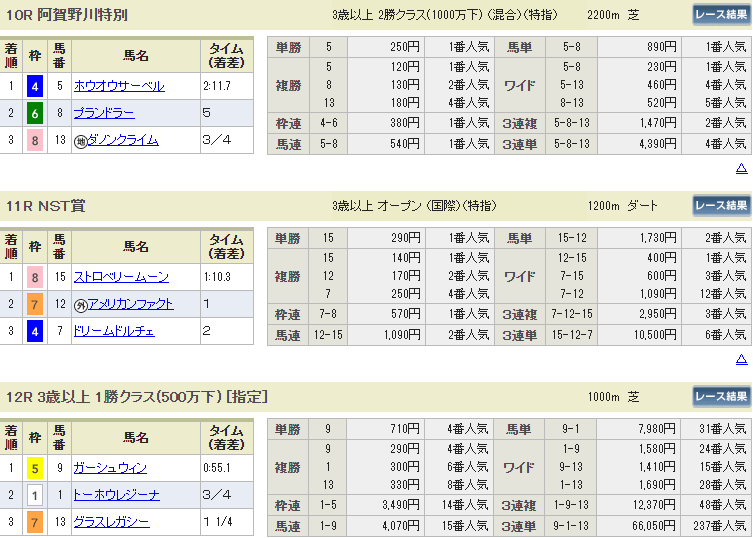The height and width of the screenshot is (538, 753).
Task: Click 12R course distance 1000m 芝
Action: (x=613, y=397)
